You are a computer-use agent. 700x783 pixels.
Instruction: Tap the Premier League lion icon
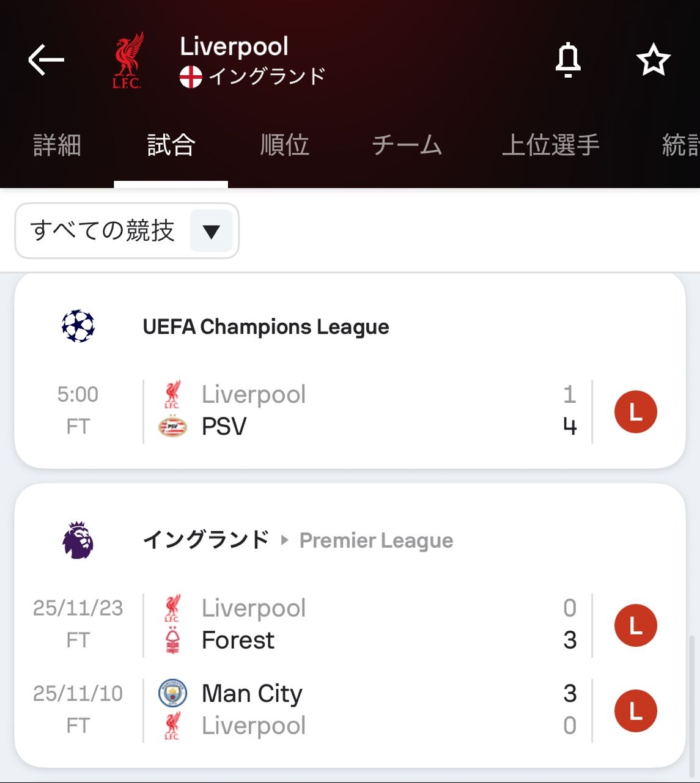[78, 540]
